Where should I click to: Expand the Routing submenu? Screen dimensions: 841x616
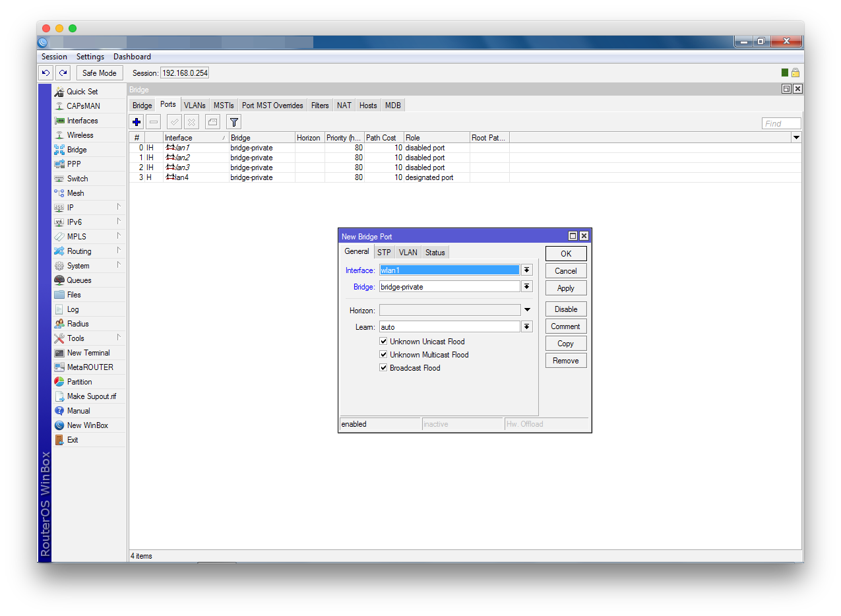tap(119, 251)
